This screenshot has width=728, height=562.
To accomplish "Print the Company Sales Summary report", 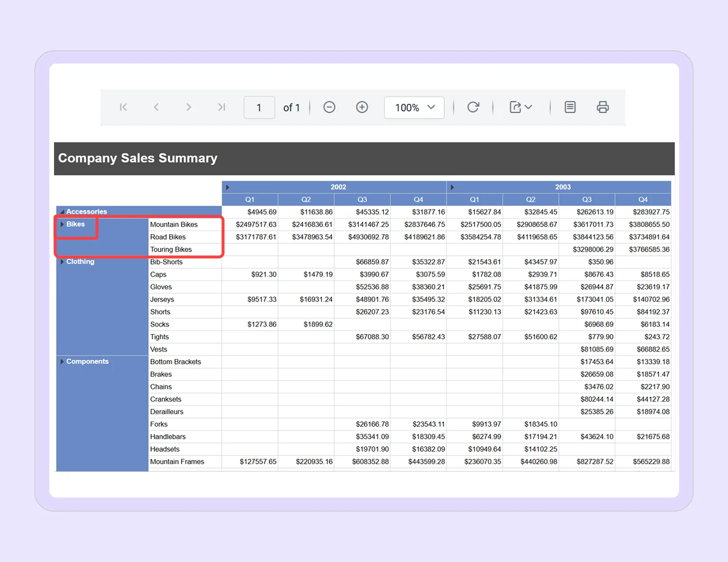I will 602,107.
